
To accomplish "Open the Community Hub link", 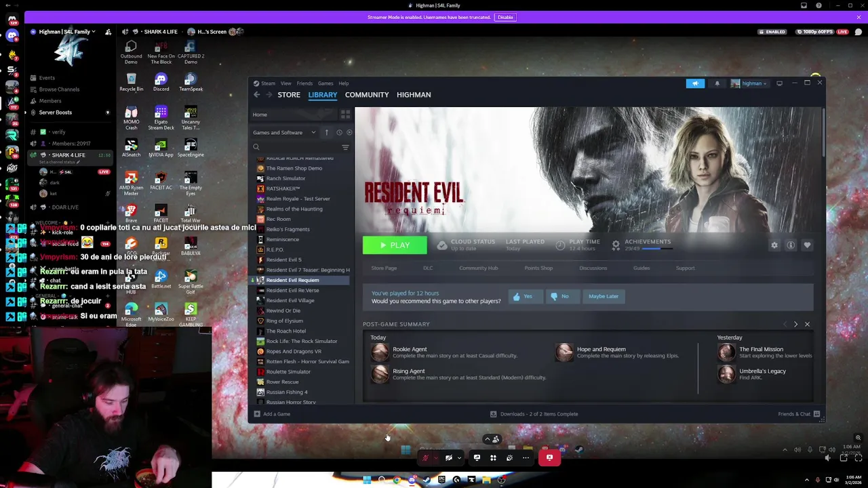I will (478, 268).
